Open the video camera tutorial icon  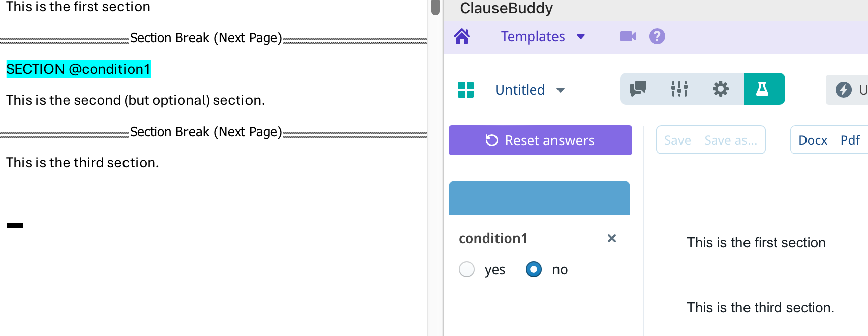click(x=628, y=36)
